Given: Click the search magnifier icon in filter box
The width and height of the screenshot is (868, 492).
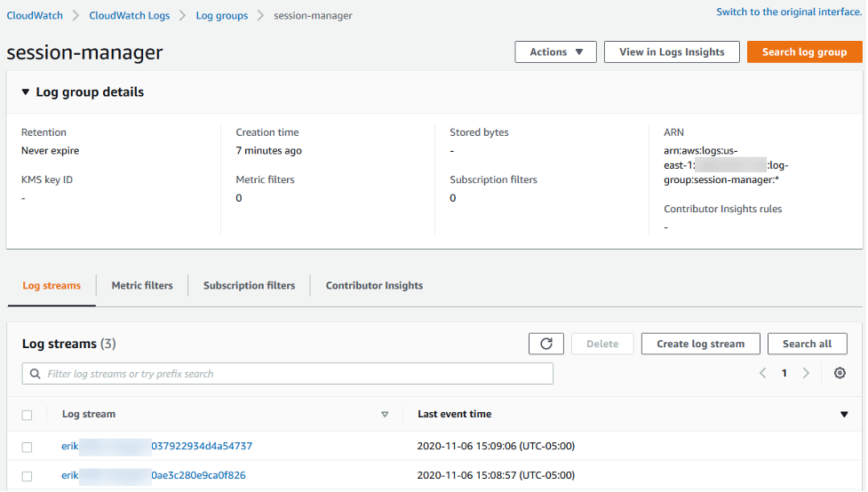Looking at the screenshot, I should [35, 374].
